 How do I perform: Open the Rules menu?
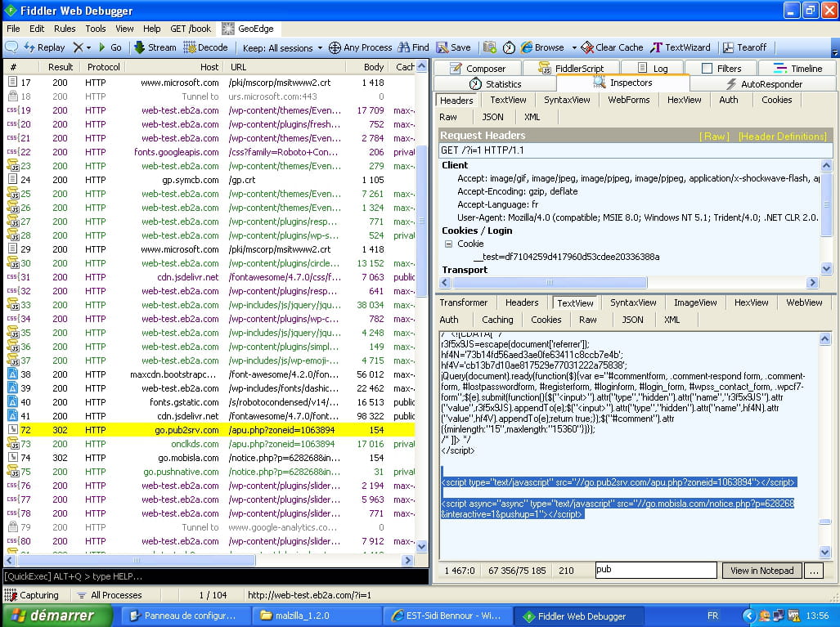click(x=65, y=29)
